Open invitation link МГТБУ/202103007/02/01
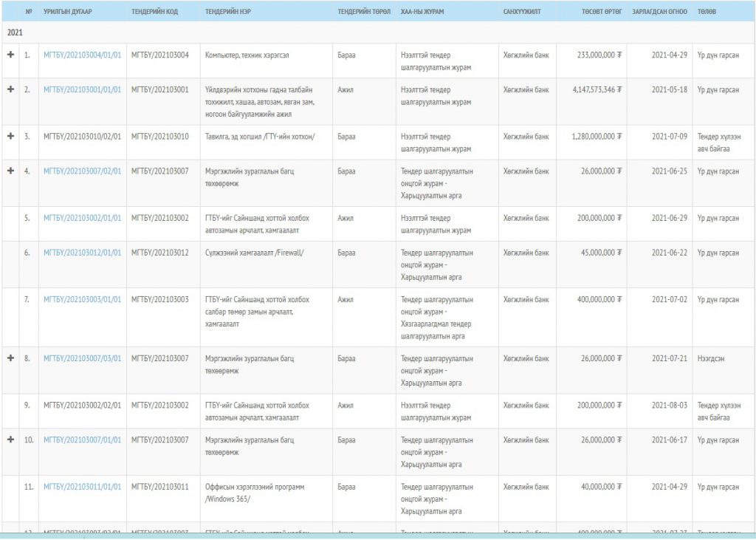Viewport: 756px width, 540px height. click(x=83, y=171)
